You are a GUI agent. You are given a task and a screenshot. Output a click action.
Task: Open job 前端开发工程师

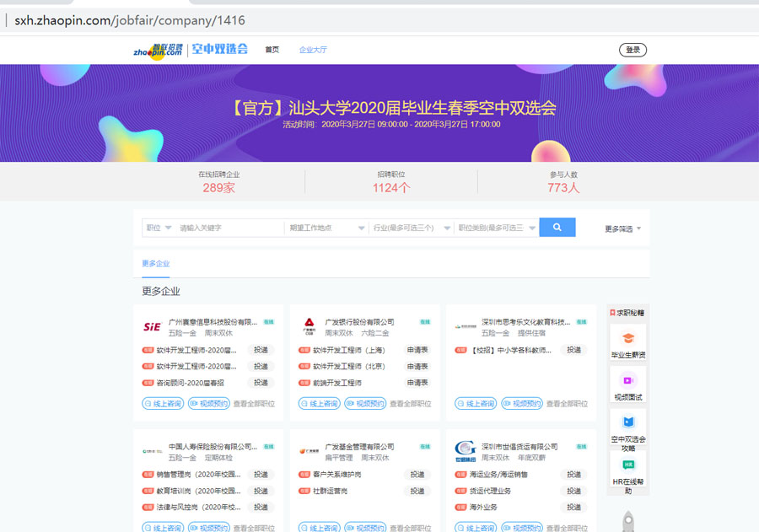(337, 383)
